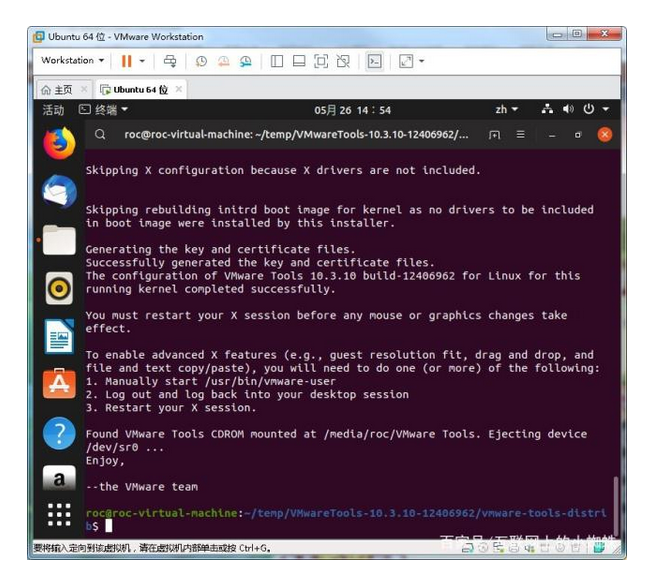The image size is (662, 582).
Task: Open Rhythmbox from the dock
Action: (x=59, y=289)
